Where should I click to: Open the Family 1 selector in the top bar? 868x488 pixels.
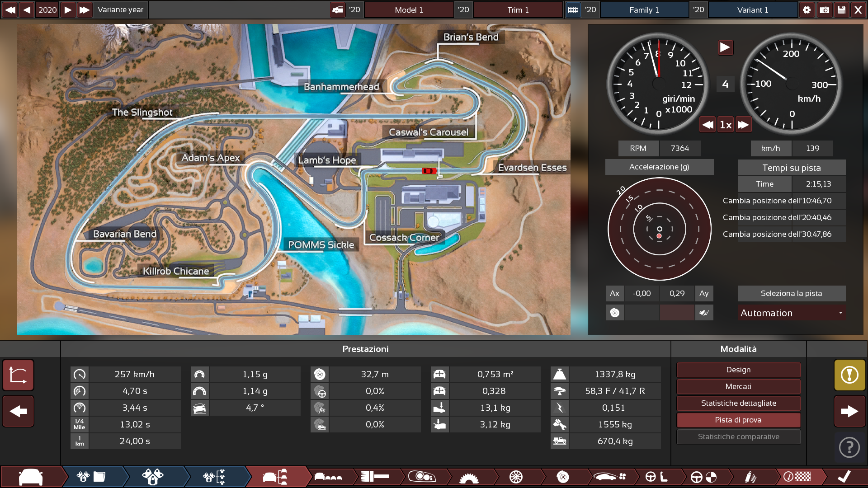(x=645, y=9)
